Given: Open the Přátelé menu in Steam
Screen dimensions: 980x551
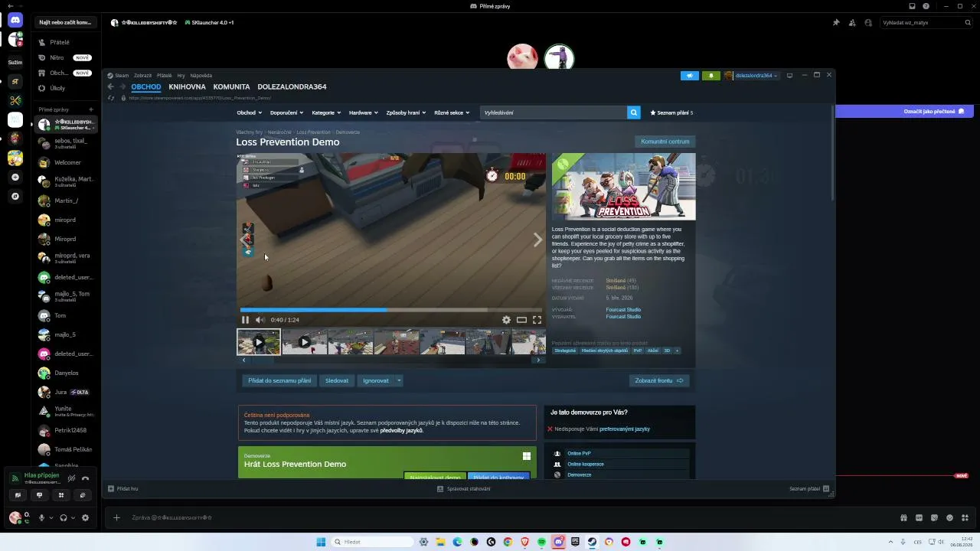Looking at the screenshot, I should pyautogui.click(x=164, y=76).
